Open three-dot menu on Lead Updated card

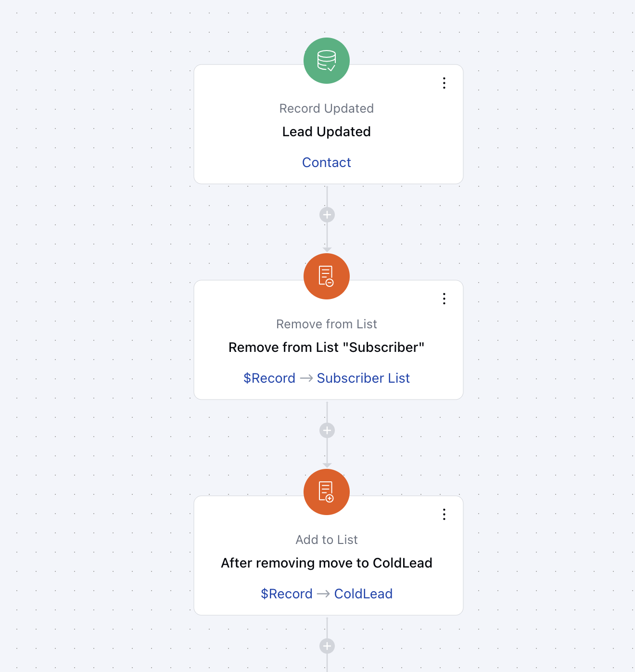444,83
